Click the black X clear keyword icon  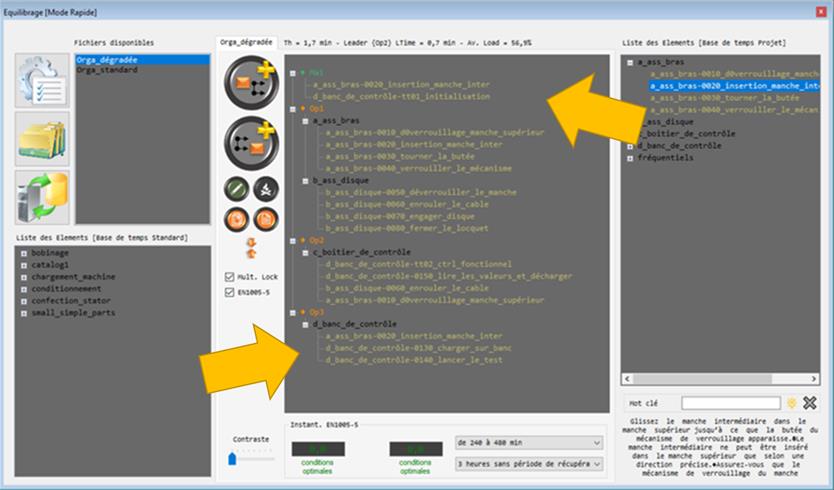tap(810, 403)
